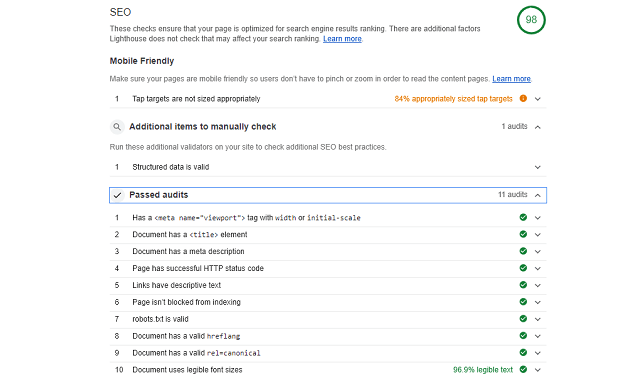The height and width of the screenshot is (374, 640).
Task: Click the 1 audits count label
Action: pyautogui.click(x=514, y=126)
